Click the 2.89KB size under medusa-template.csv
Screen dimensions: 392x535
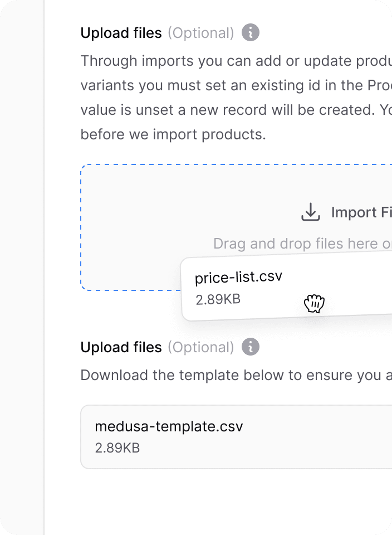[117, 448]
